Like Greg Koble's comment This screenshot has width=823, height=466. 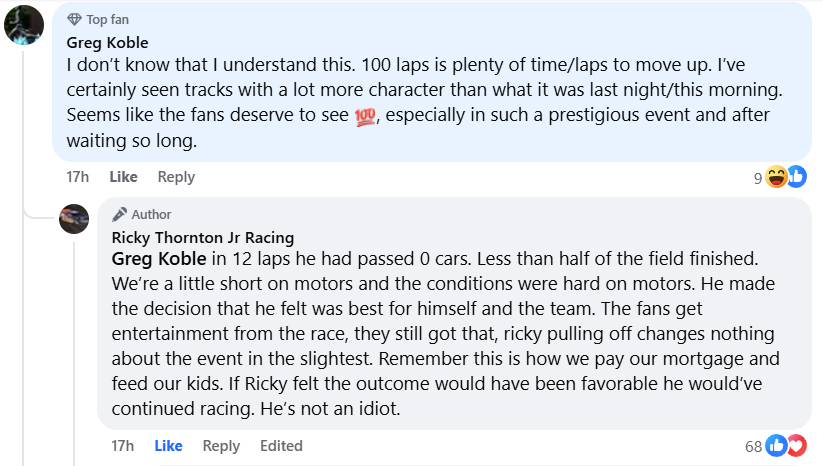pyautogui.click(x=123, y=177)
